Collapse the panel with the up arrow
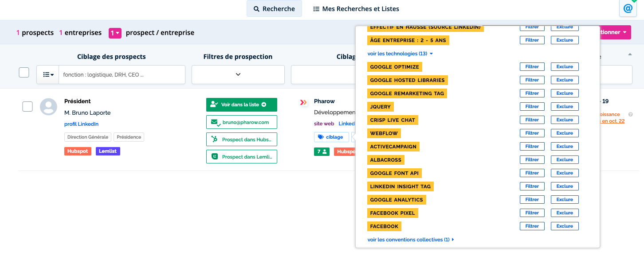644x260 pixels. pyautogui.click(x=630, y=54)
